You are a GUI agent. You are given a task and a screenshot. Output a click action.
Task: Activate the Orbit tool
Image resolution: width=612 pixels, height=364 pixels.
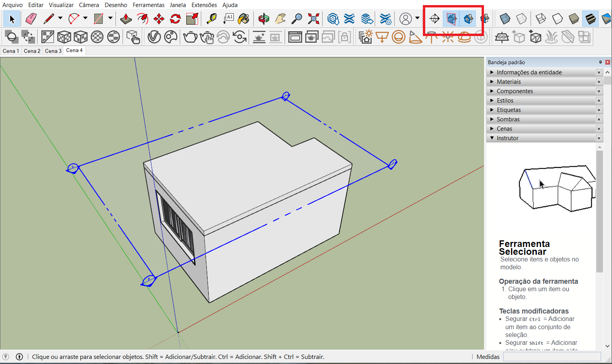click(x=264, y=19)
